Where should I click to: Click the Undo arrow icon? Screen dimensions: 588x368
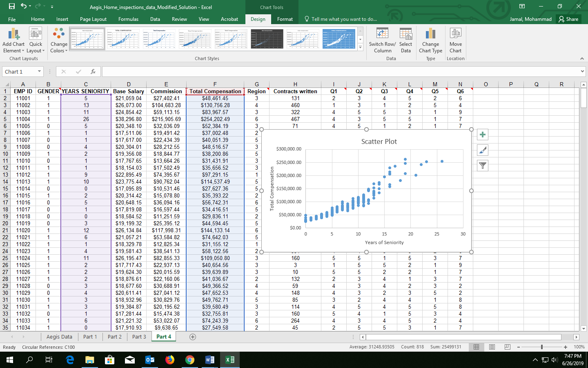[24, 6]
